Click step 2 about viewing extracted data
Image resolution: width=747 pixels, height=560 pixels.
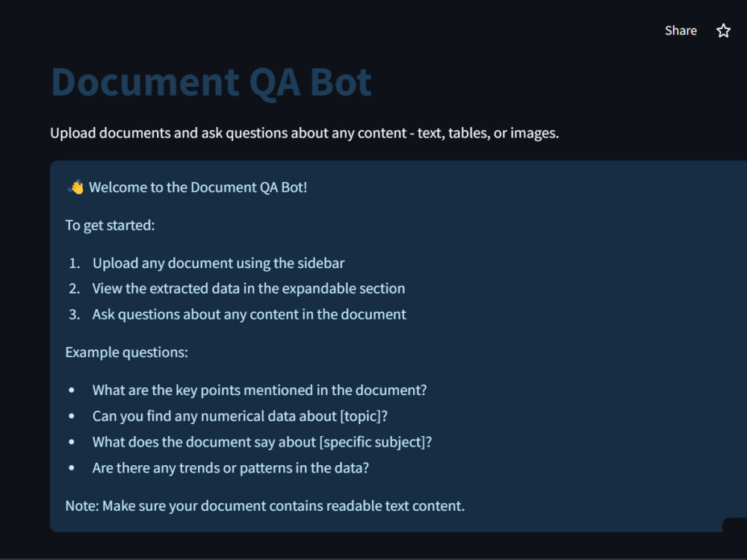249,288
